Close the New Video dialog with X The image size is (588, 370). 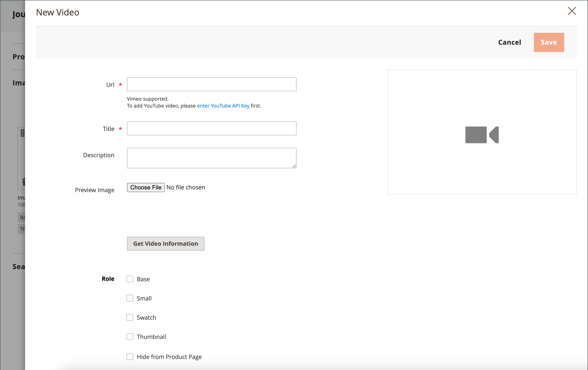pos(572,11)
